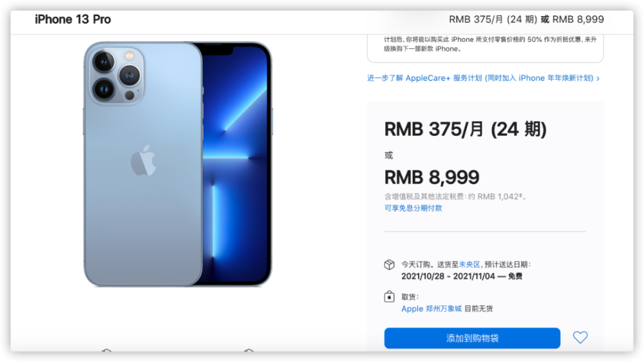This screenshot has height=362, width=644.
Task: Click the partially visible icon below the phone's left side
Action: point(106,350)
